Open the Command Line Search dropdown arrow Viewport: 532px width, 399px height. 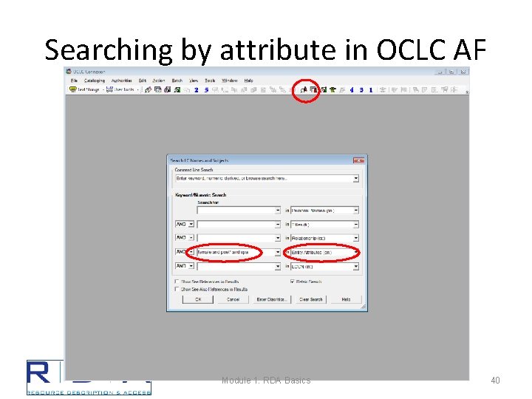(x=355, y=179)
